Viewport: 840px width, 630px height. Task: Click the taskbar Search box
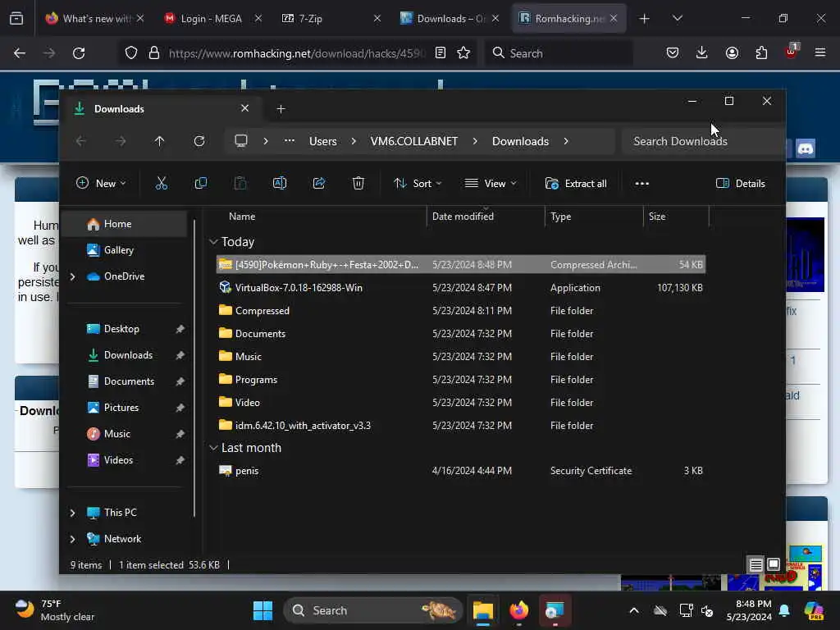[373, 610]
